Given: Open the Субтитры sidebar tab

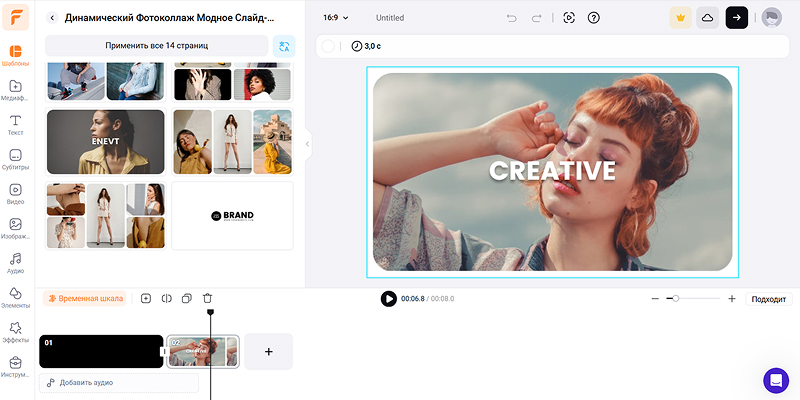Looking at the screenshot, I should [15, 160].
